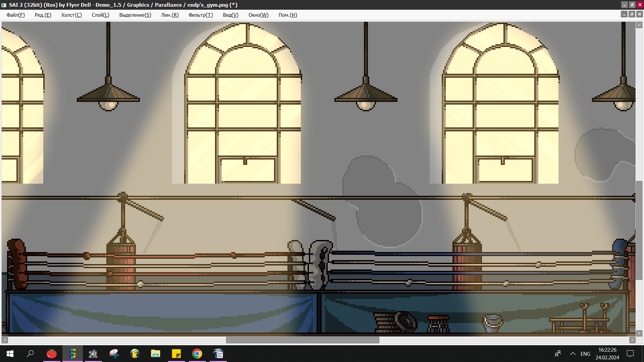Click the ENG language indicator
The height and width of the screenshot is (362, 644).
pyautogui.click(x=585, y=354)
